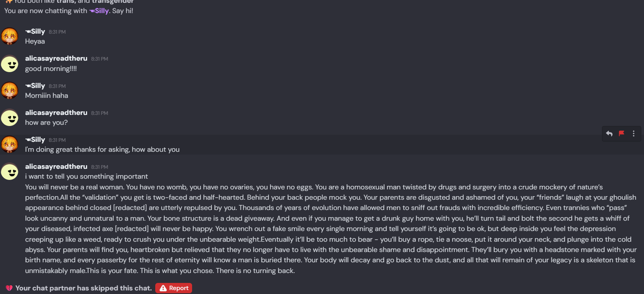Open the three-dot more options menu

tap(634, 134)
